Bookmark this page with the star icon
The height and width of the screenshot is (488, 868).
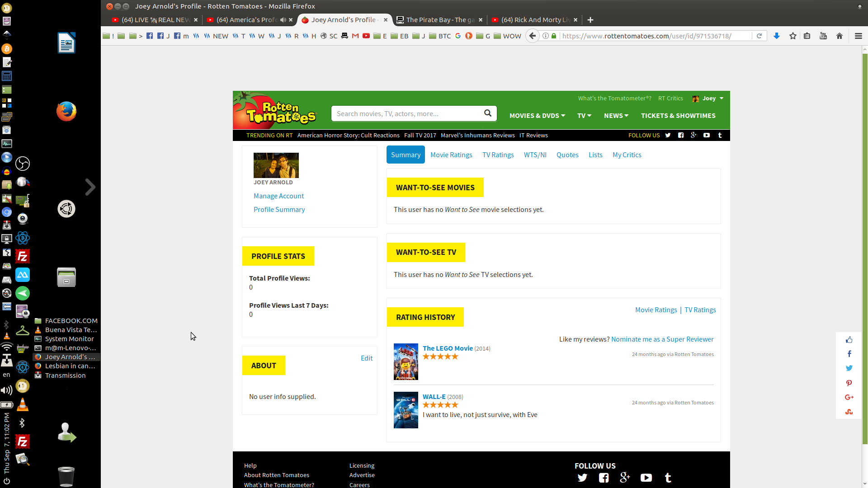[793, 36]
